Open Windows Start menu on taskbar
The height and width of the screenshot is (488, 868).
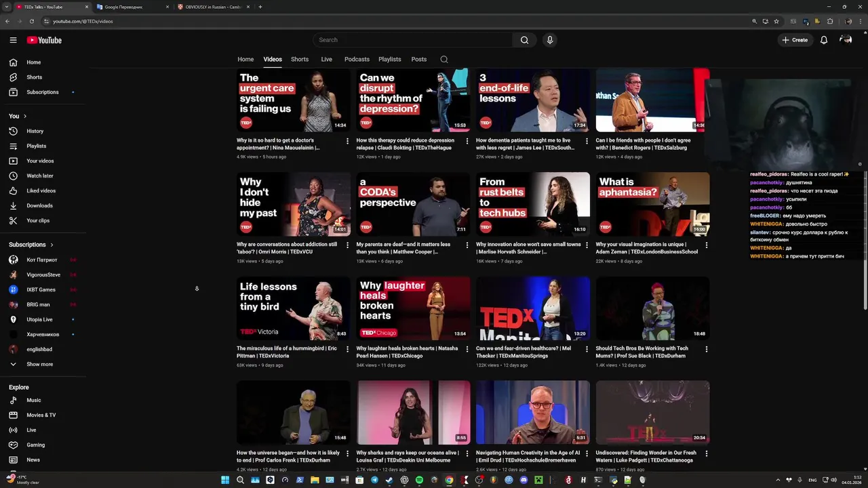225,480
